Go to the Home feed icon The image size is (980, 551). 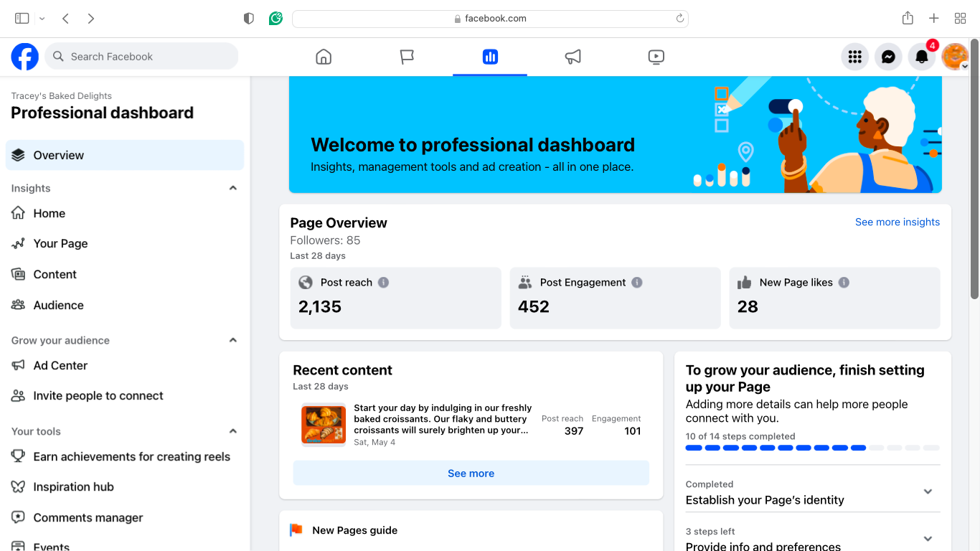pos(324,57)
